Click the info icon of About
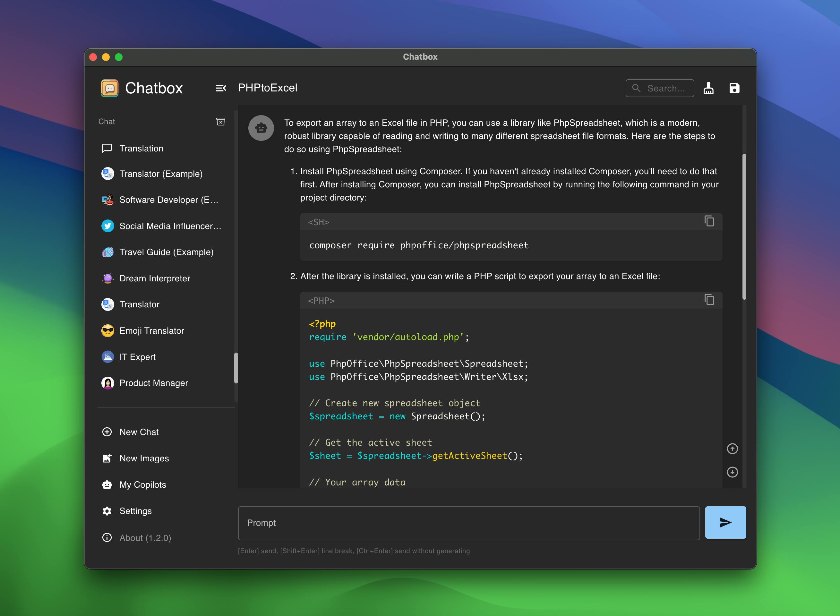The image size is (840, 616). [107, 537]
